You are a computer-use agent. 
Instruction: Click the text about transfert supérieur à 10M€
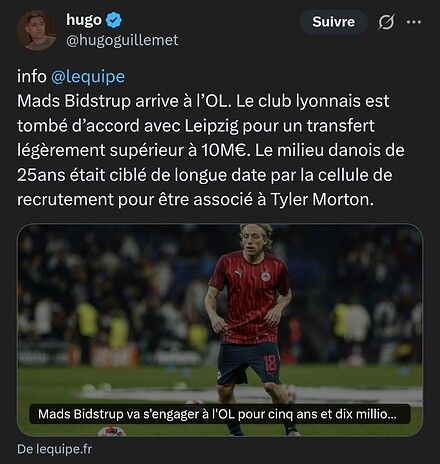[x=133, y=150]
